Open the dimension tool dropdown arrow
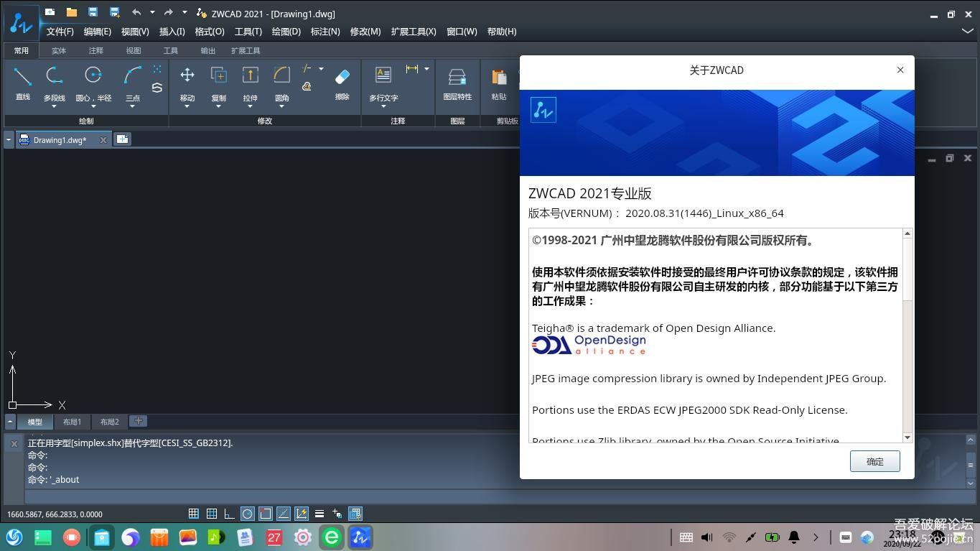 point(426,69)
